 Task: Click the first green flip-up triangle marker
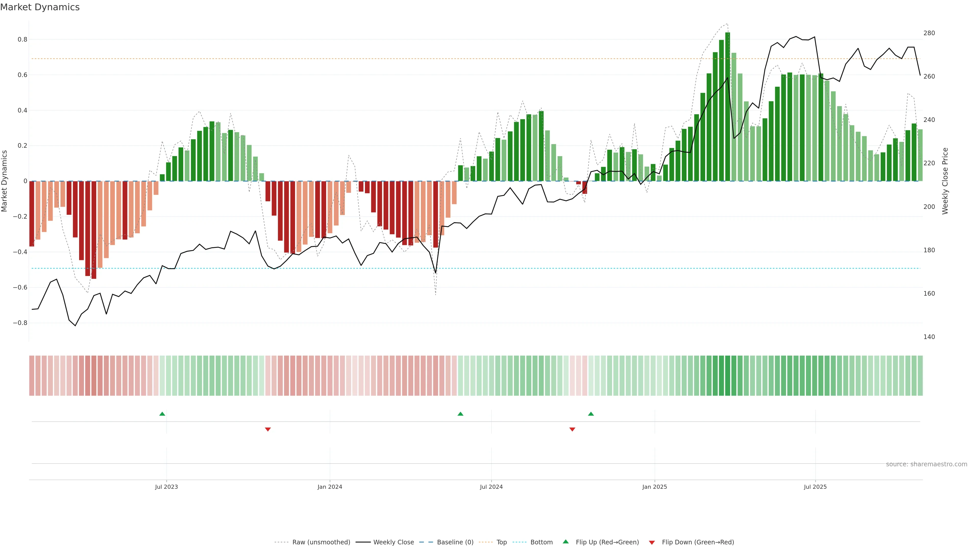162,414
